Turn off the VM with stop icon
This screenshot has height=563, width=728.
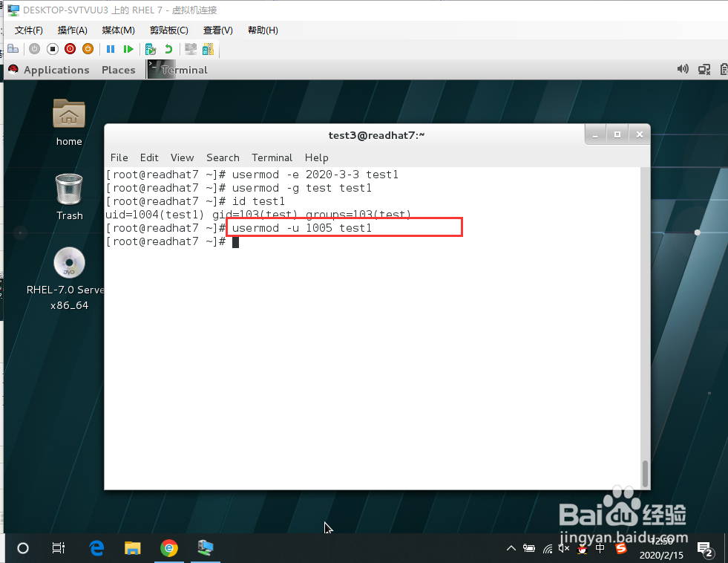53,49
